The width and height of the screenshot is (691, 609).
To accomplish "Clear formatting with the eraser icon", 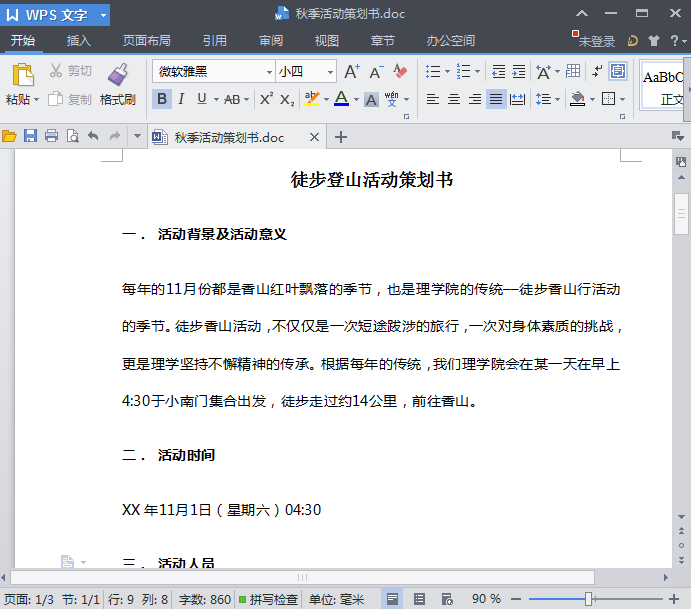I will coord(400,71).
